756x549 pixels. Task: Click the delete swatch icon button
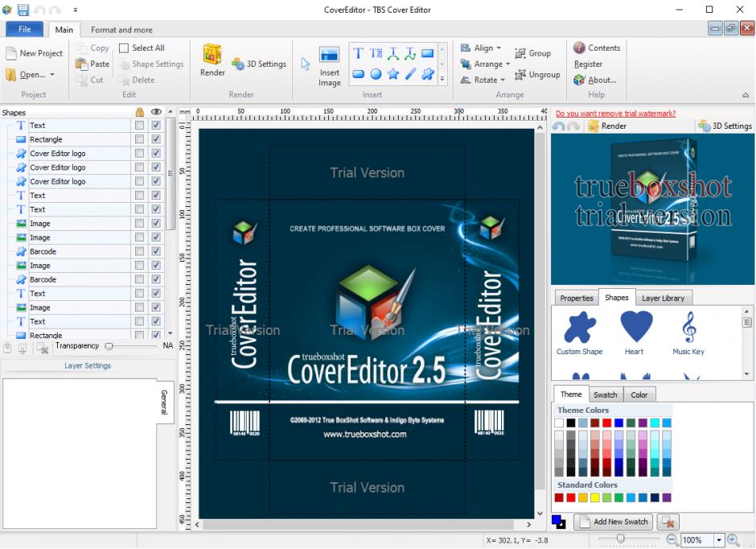[x=668, y=522]
